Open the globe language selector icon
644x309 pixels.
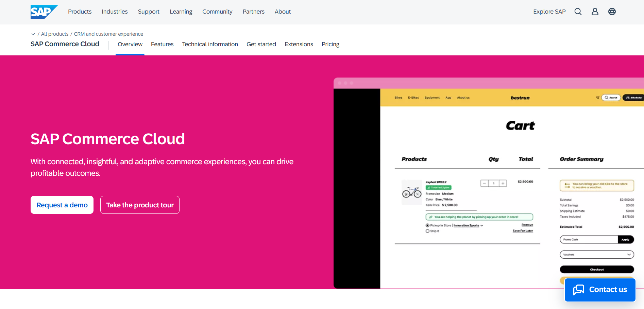pos(612,11)
